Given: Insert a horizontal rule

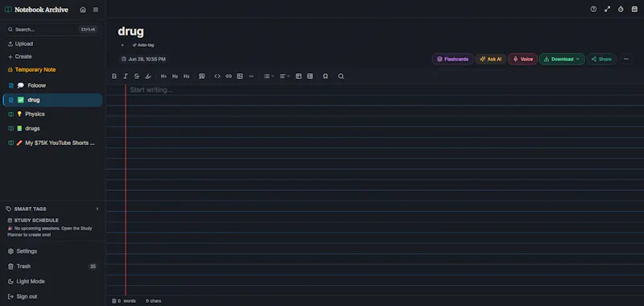Looking at the screenshot, I should (251, 76).
